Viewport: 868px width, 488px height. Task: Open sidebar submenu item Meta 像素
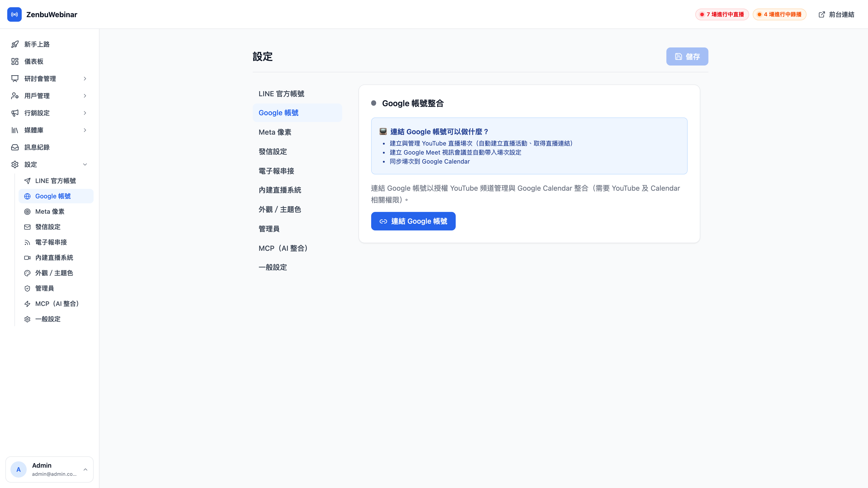[56, 212]
